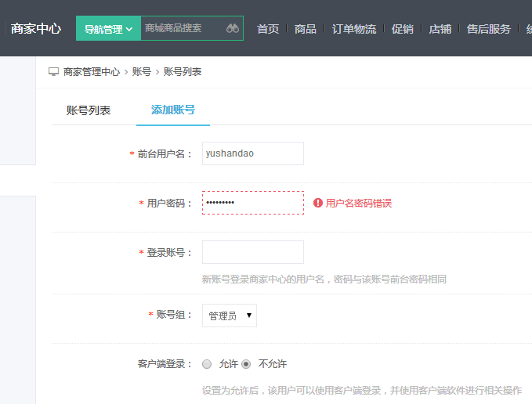Viewport: 532px width, 404px height.
Task: Click the 客户端登录 label
Action: coord(165,364)
